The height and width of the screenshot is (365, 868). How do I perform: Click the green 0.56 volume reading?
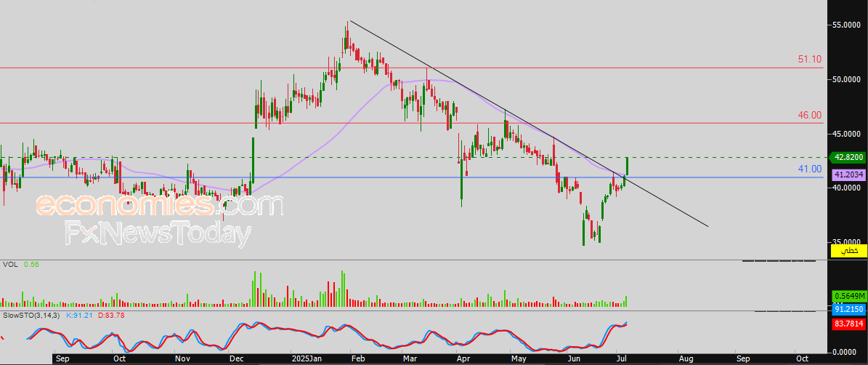(30, 265)
